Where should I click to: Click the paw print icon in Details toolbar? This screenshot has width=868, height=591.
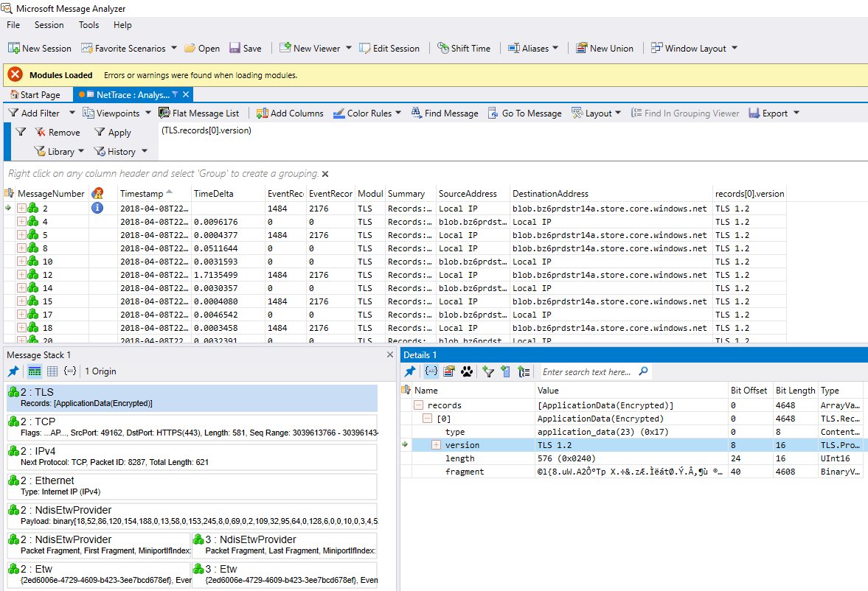click(x=467, y=371)
